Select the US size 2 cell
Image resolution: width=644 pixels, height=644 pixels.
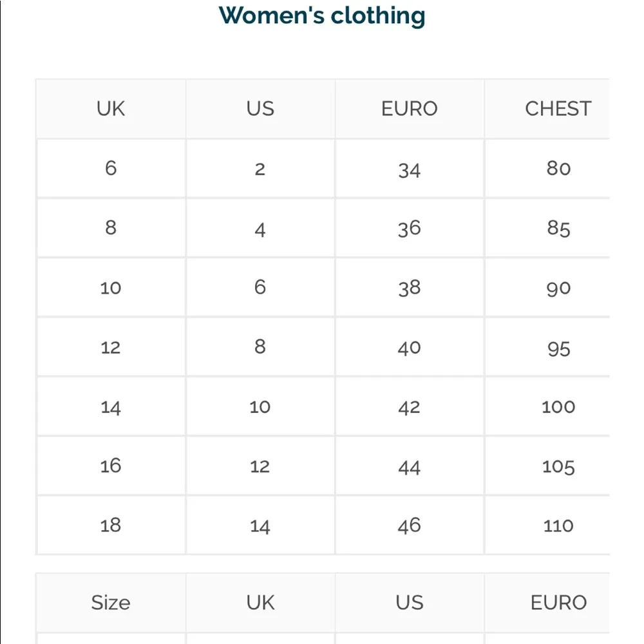coord(260,169)
